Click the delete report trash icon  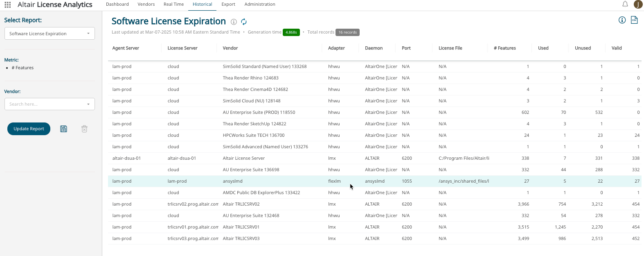(x=84, y=129)
